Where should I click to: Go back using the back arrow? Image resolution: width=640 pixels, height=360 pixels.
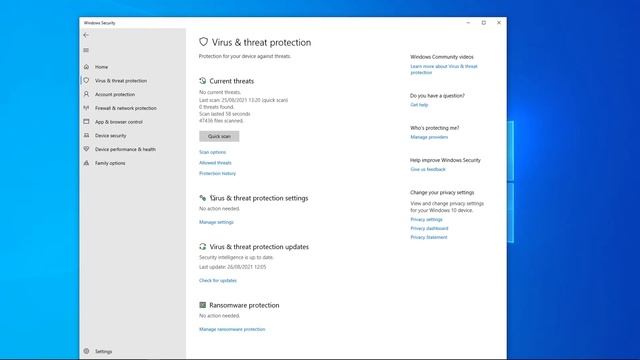[x=86, y=35]
